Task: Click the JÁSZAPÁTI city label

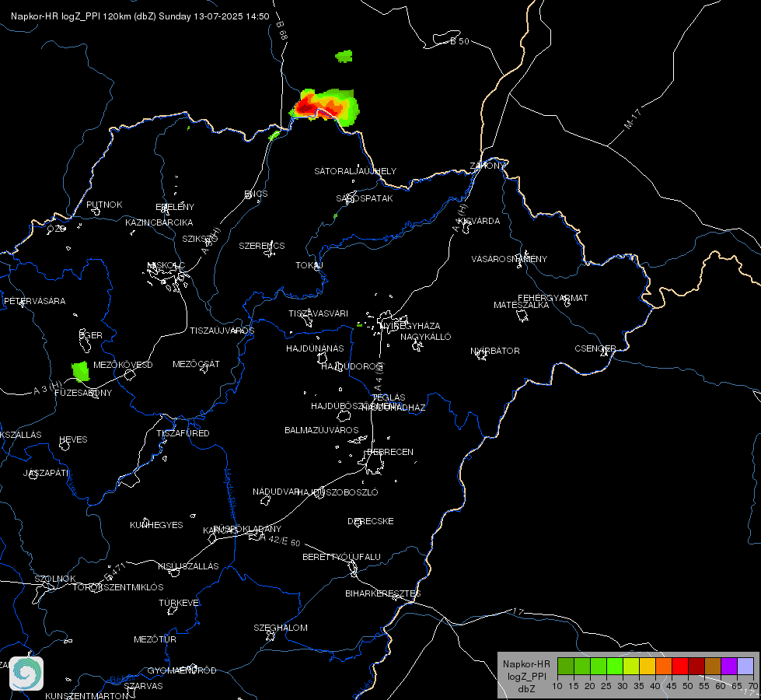Action: point(47,473)
